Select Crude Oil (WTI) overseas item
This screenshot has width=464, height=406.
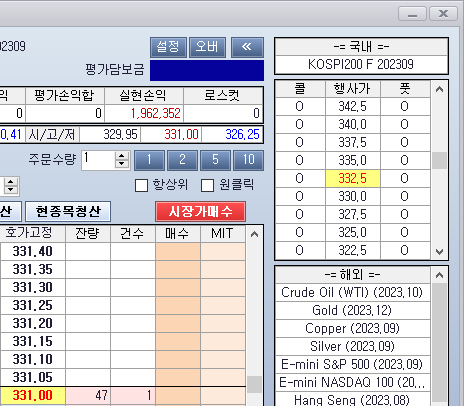(352, 293)
